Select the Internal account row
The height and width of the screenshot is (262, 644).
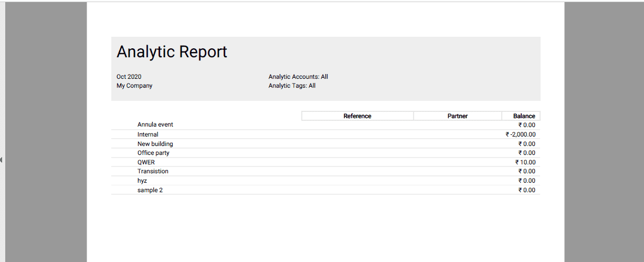(x=148, y=134)
